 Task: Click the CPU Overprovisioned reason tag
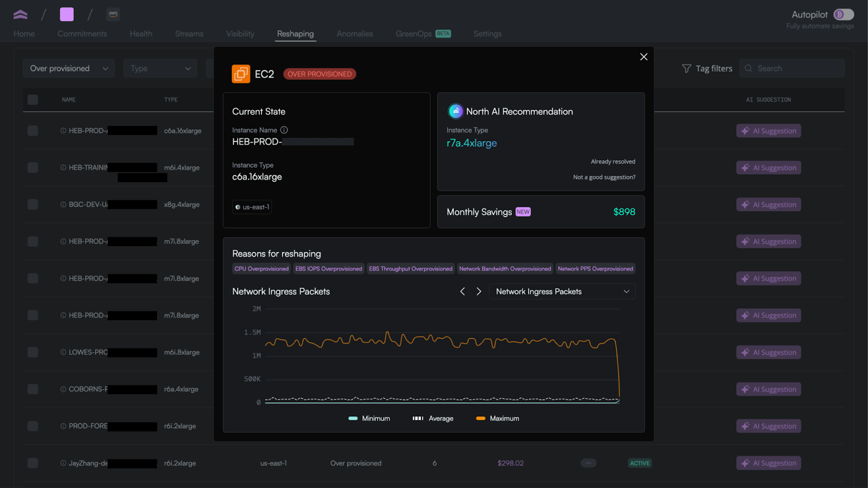point(261,269)
